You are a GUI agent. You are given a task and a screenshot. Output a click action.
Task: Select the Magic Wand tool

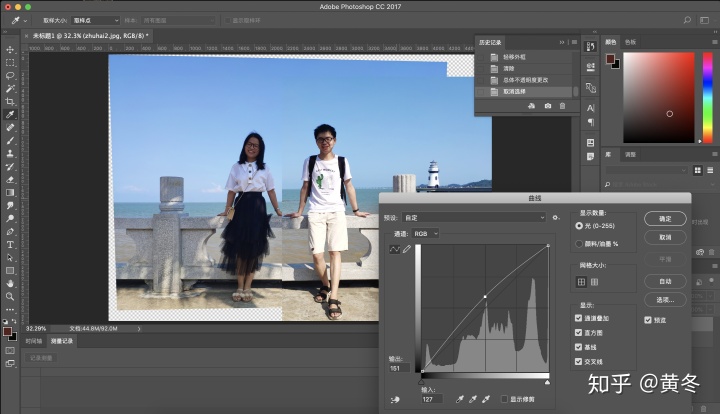click(x=10, y=88)
